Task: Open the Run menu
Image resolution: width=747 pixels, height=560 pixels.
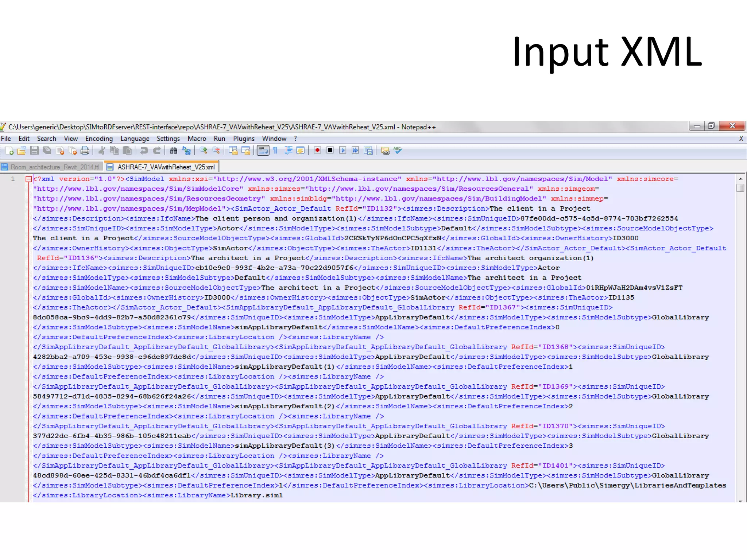Action: click(219, 139)
